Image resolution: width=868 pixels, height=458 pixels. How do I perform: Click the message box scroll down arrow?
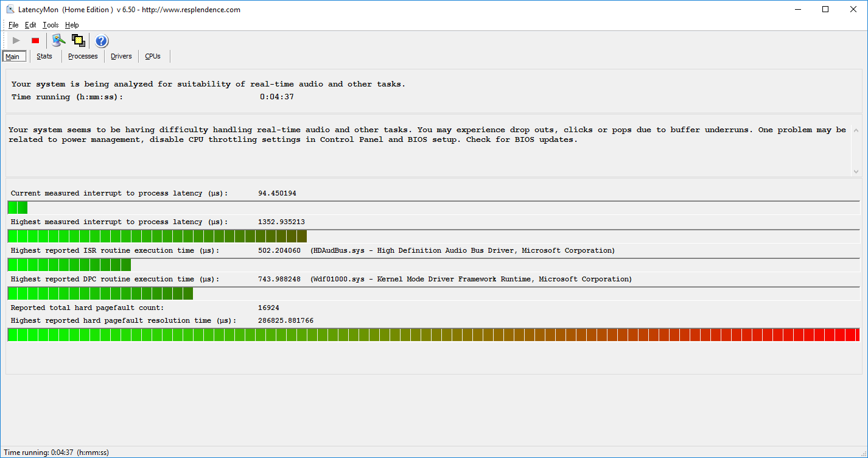[x=856, y=171]
